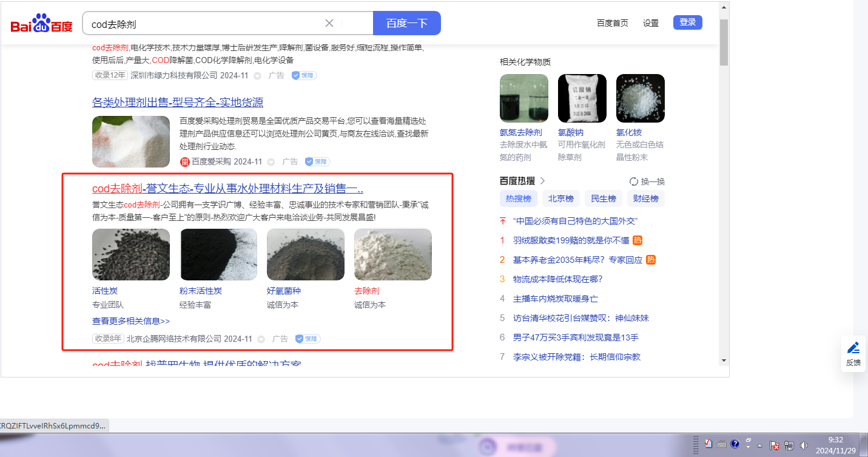Image resolution: width=868 pixels, height=457 pixels.
Task: Open the 活性炭 product thumbnail image
Action: click(x=131, y=254)
